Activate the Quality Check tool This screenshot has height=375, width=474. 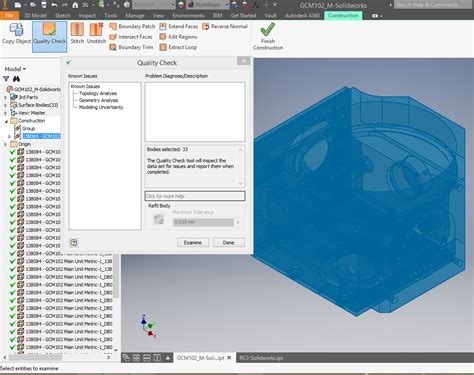[x=49, y=37]
